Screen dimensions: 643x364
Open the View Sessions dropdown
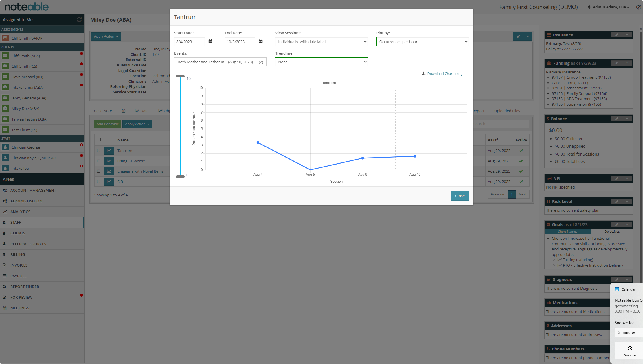[x=321, y=42]
